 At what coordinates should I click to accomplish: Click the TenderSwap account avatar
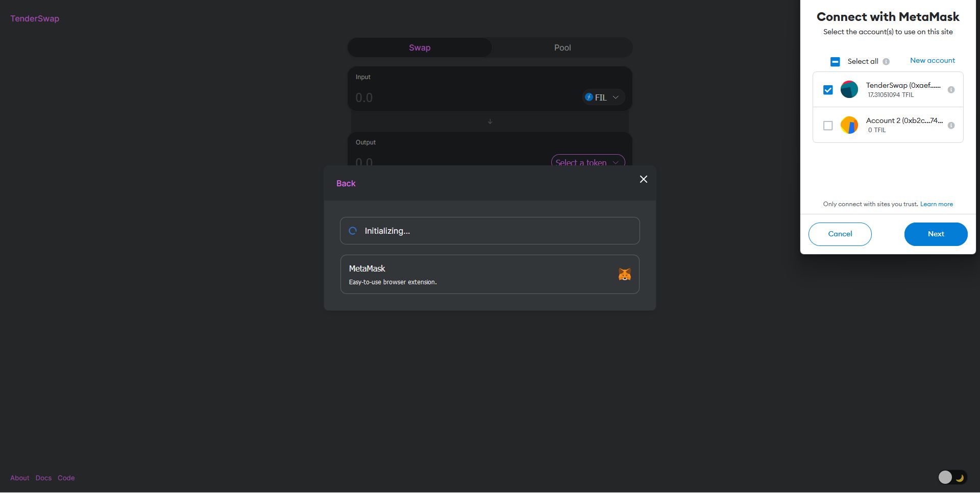(x=849, y=89)
